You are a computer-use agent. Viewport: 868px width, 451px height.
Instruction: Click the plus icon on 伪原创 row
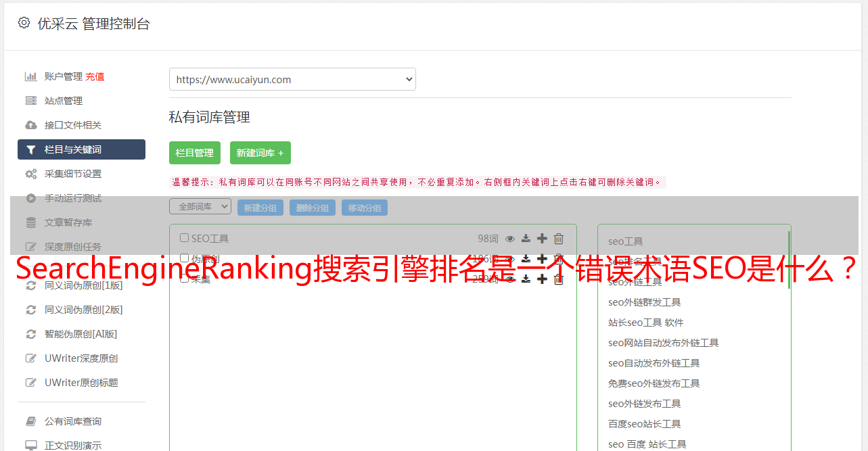pos(542,258)
